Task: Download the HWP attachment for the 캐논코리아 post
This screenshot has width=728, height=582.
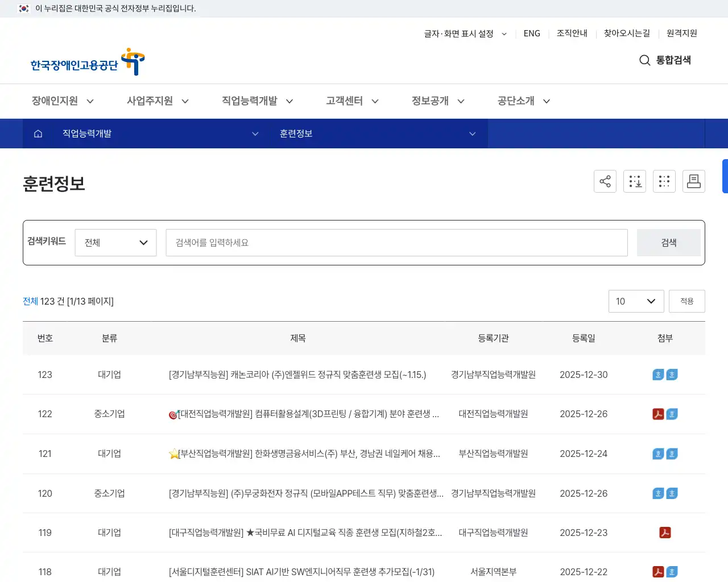Action: coord(657,375)
